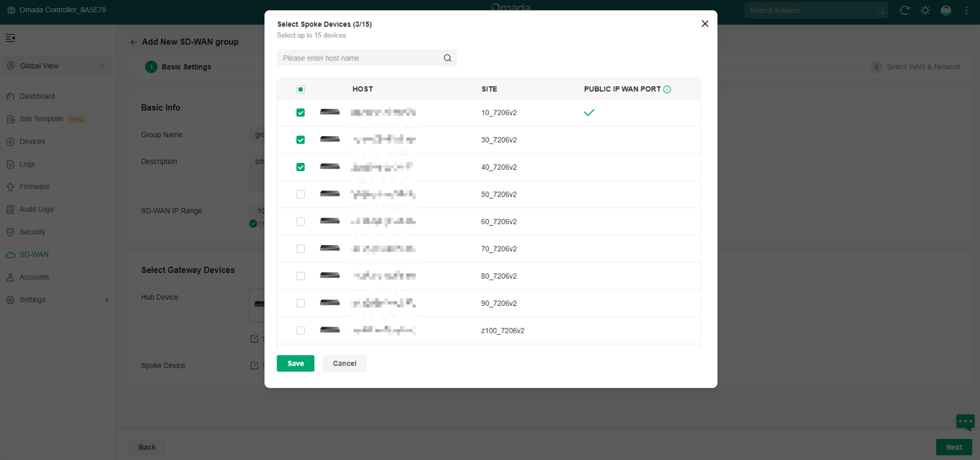This screenshot has height=460, width=980.
Task: Check the z100_7206v2 device checkbox
Action: [301, 331]
